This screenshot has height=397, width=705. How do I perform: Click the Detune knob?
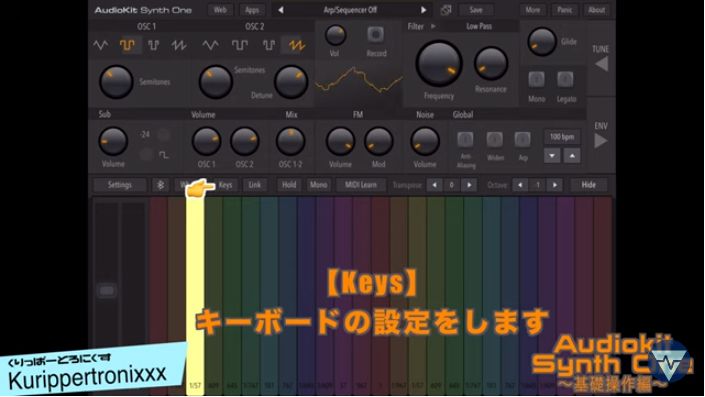click(x=291, y=82)
